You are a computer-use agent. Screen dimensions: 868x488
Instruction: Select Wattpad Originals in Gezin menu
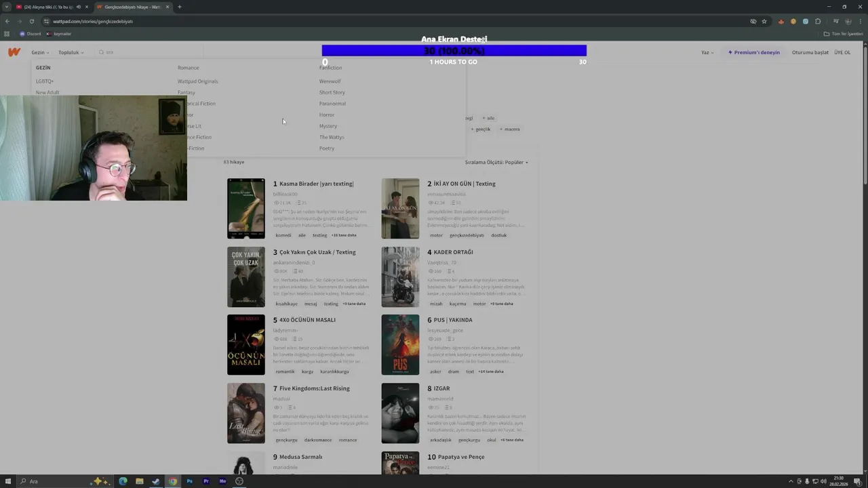pyautogui.click(x=198, y=81)
